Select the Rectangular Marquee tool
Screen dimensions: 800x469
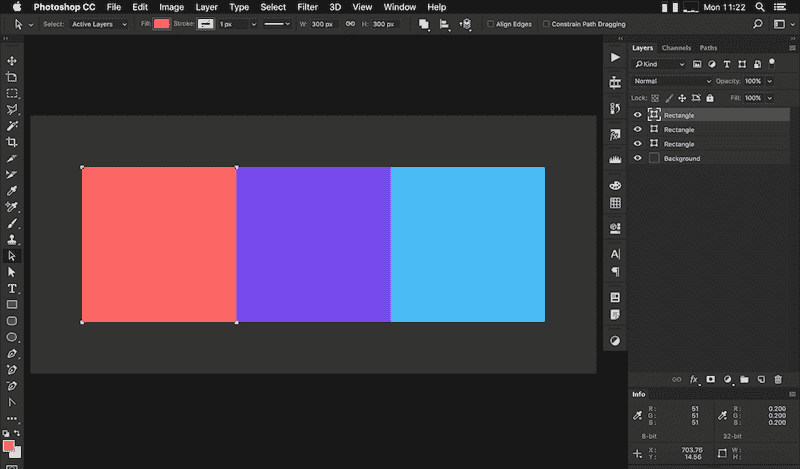coord(12,93)
